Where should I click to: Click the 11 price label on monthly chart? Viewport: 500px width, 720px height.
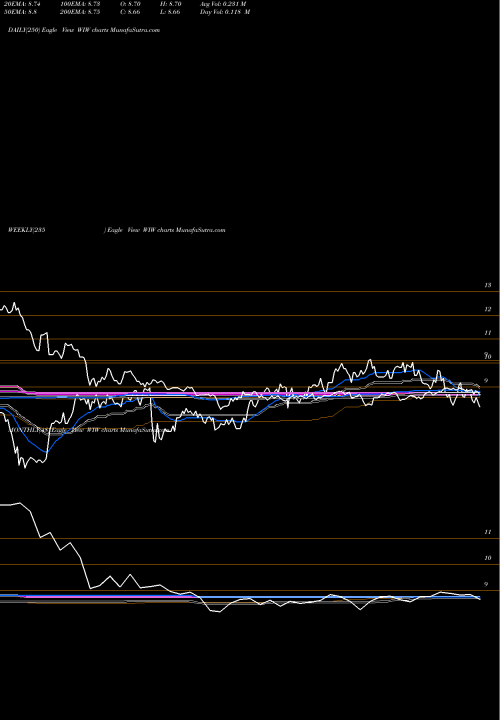[488, 532]
